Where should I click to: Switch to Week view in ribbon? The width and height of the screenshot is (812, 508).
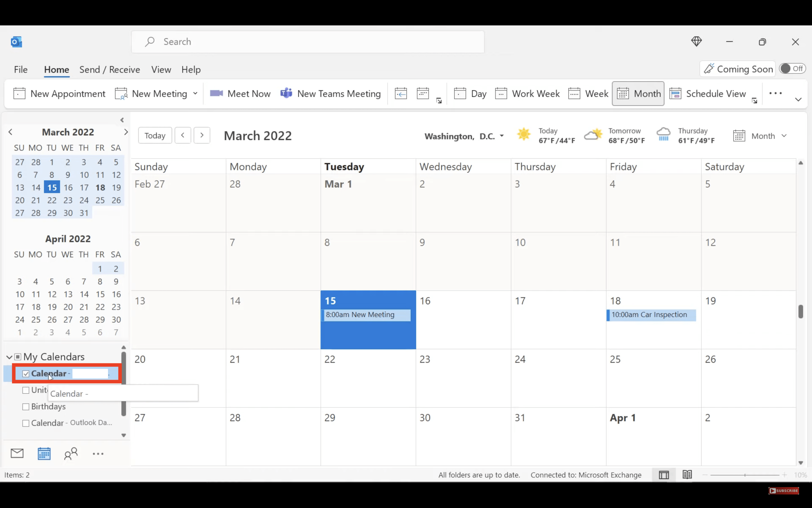pos(588,94)
